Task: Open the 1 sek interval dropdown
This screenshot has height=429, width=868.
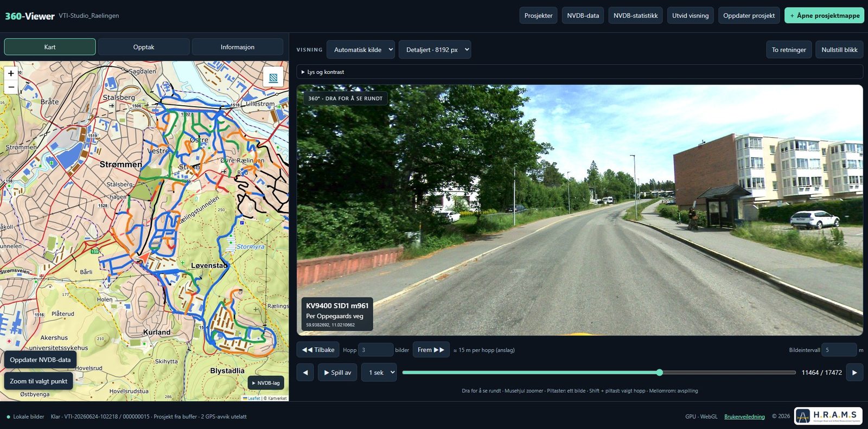Action: click(379, 373)
